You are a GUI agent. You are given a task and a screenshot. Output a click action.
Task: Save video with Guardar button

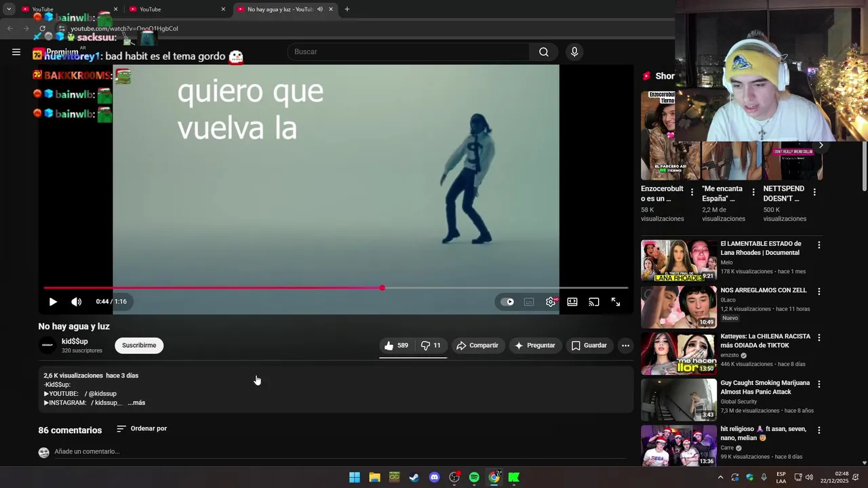[589, 346]
